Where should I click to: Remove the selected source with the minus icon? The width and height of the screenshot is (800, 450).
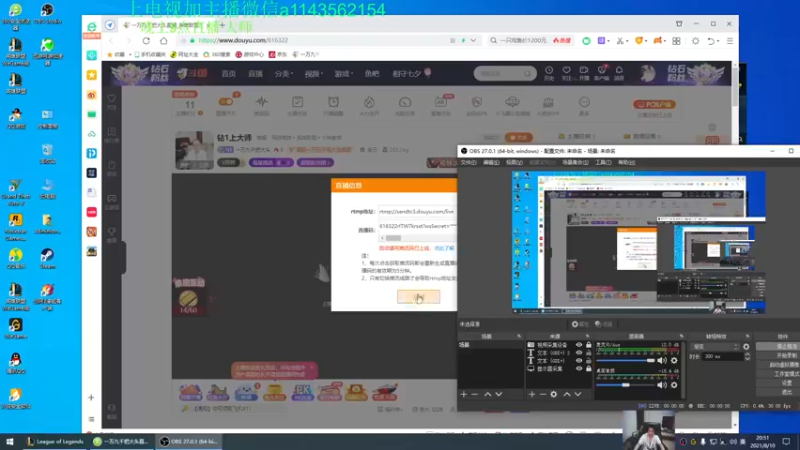[543, 394]
